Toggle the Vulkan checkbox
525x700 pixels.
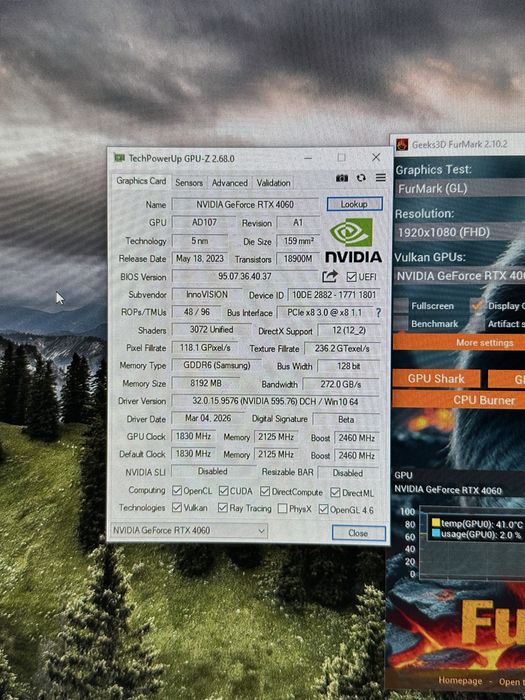(177, 508)
